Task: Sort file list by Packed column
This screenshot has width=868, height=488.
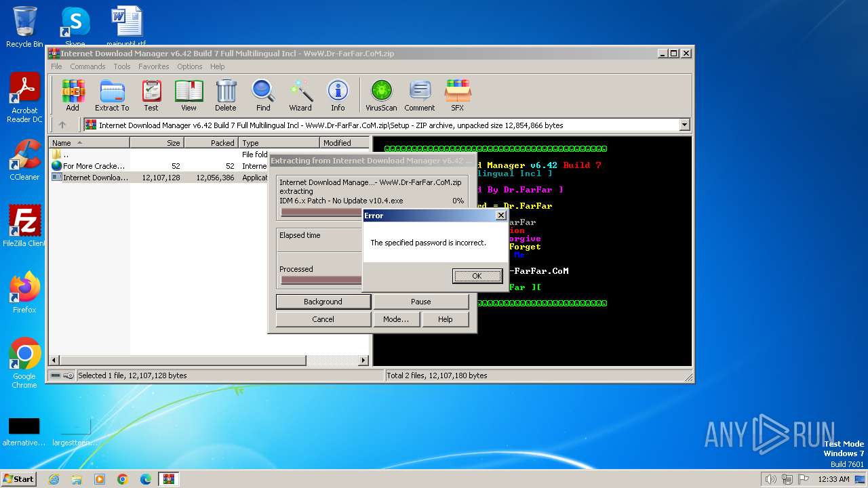Action: click(x=211, y=142)
